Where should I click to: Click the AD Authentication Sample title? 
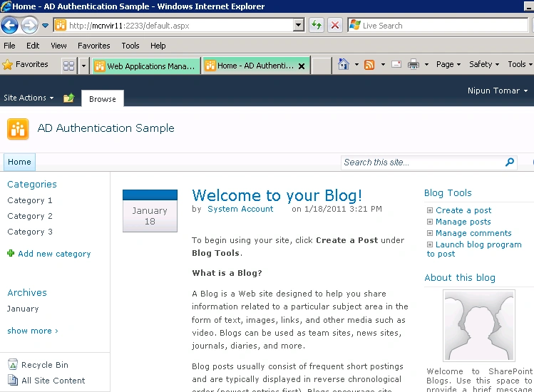point(106,128)
